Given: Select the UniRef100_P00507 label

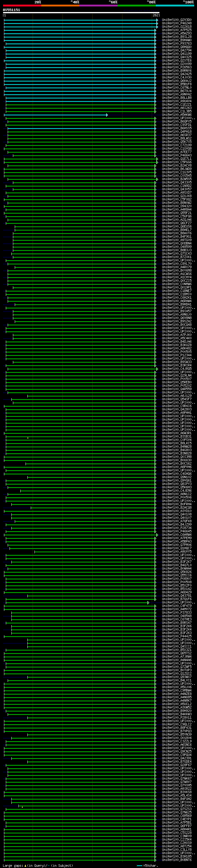Looking at the screenshot, I should tap(177, 379).
